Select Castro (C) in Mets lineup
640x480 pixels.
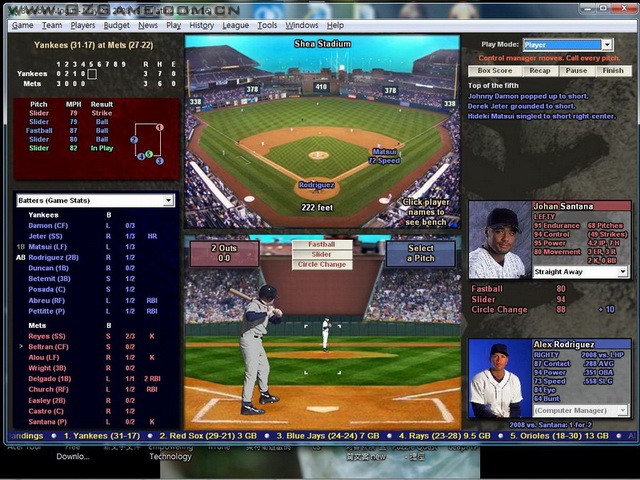coord(46,411)
